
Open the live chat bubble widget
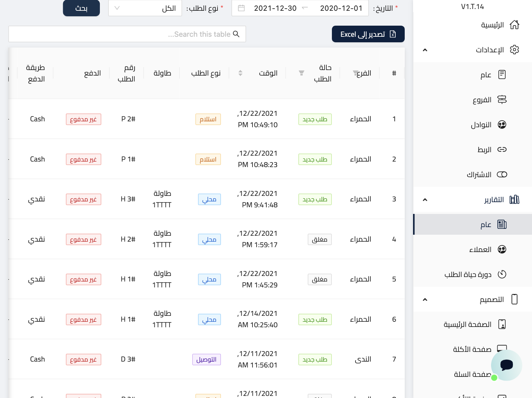click(x=506, y=365)
